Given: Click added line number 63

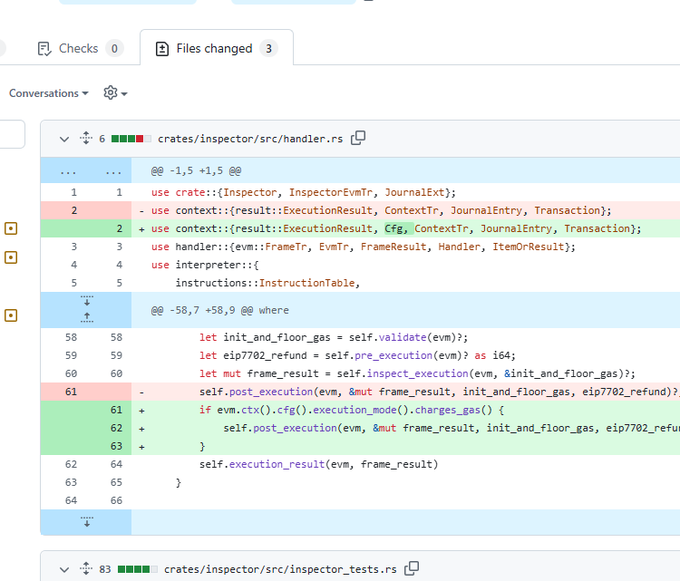Looking at the screenshot, I should click(x=116, y=447).
